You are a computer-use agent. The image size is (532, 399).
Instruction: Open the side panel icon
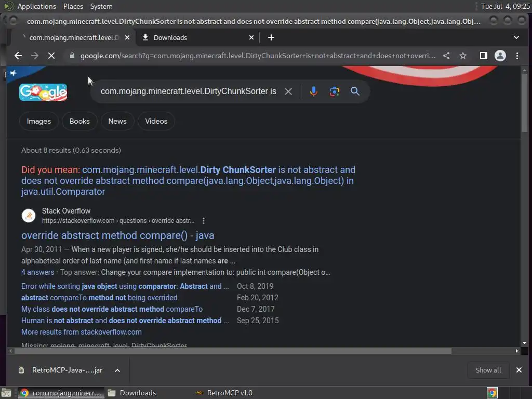[x=484, y=56]
